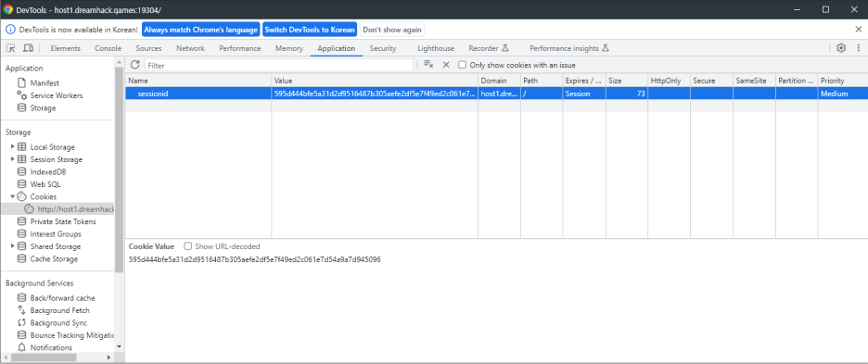This screenshot has height=364, width=868.
Task: Sort by the HttpOnly column header
Action: tap(670, 81)
